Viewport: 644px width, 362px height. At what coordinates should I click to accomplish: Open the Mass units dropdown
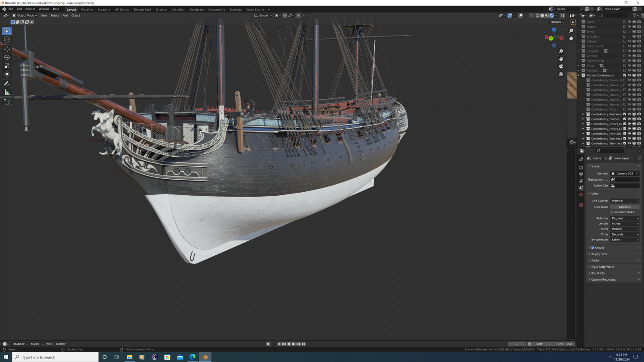pyautogui.click(x=625, y=229)
